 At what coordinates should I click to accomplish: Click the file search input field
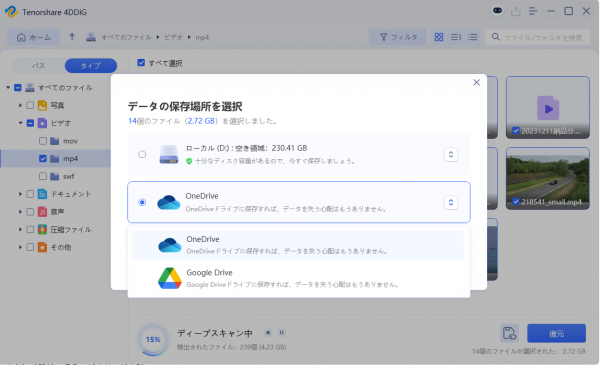[x=538, y=37]
